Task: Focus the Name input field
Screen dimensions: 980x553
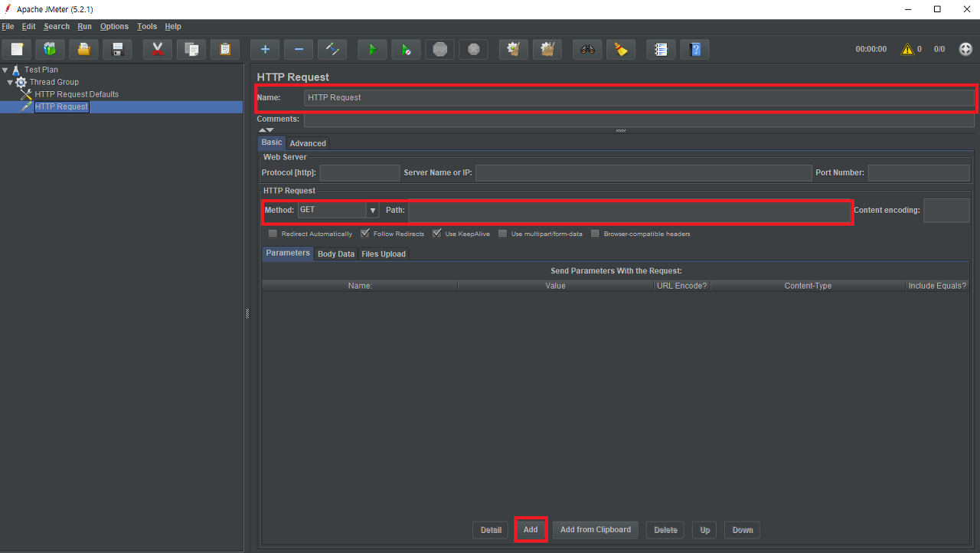Action: click(x=639, y=97)
